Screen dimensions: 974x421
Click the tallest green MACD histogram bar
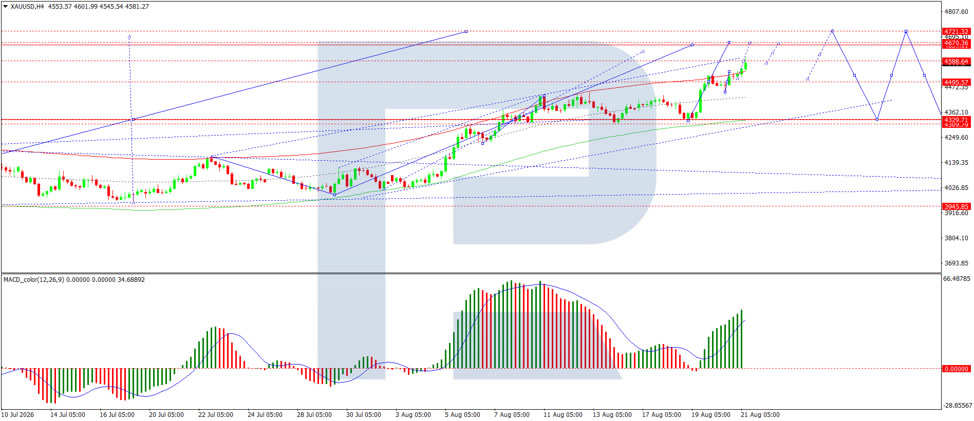511,325
